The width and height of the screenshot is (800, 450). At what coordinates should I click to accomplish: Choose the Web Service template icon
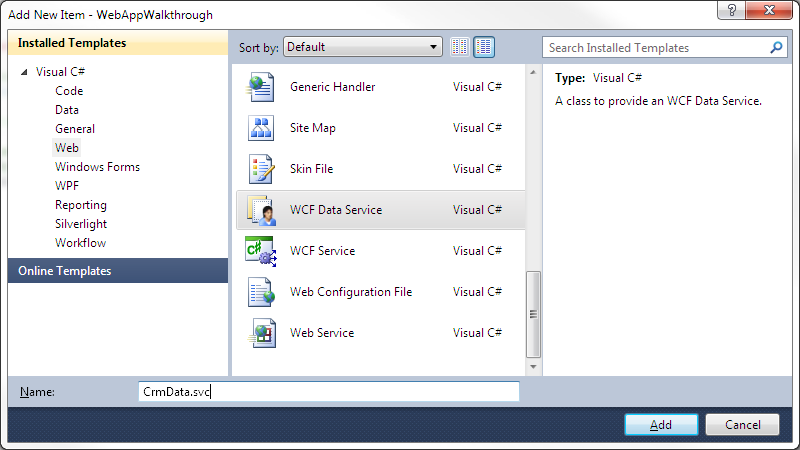tap(261, 333)
